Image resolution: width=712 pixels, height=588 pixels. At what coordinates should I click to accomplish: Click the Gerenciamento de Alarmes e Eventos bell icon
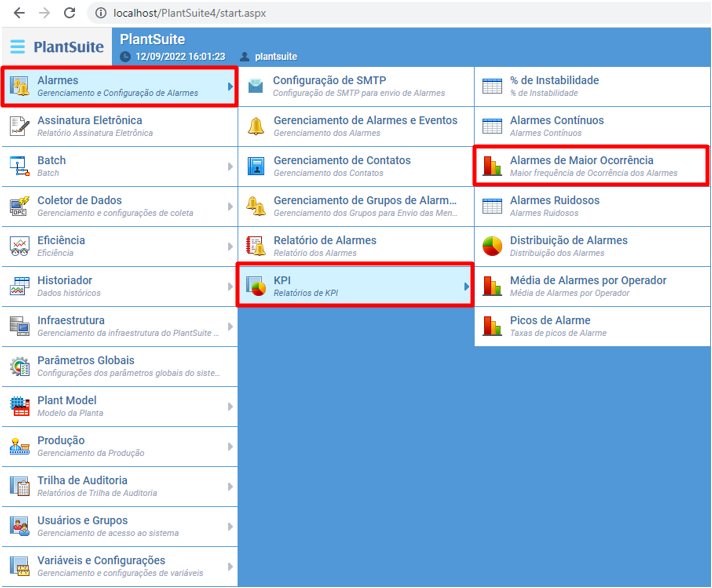click(x=256, y=126)
